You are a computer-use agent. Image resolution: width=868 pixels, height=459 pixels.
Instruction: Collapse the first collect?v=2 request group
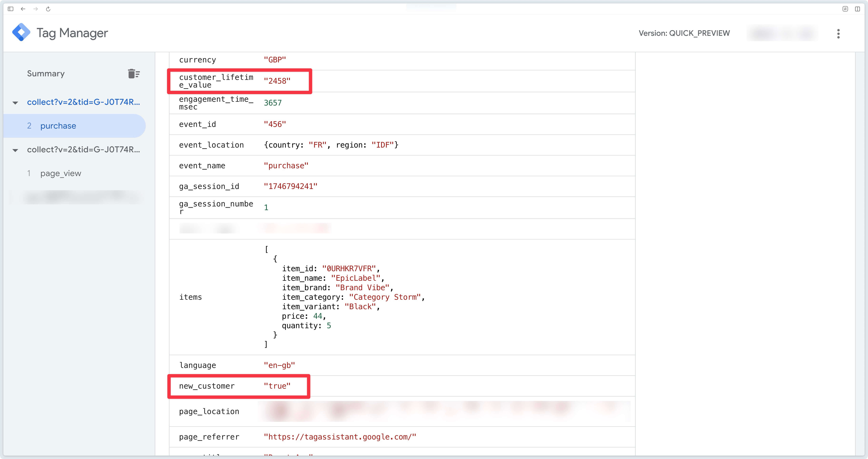pyautogui.click(x=15, y=102)
